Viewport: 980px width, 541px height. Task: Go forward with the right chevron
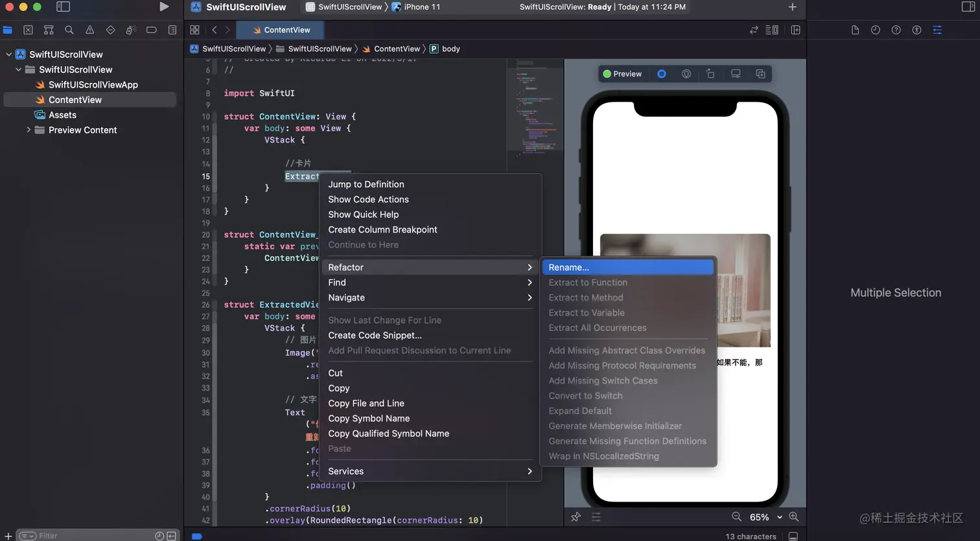click(227, 30)
